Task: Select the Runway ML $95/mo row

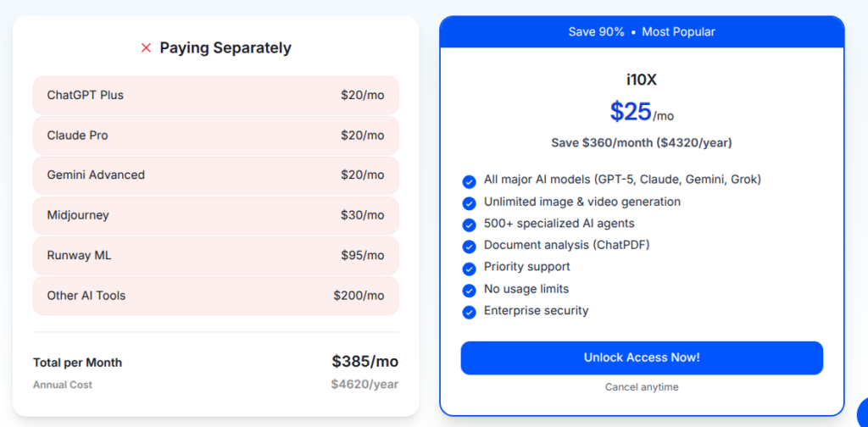Action: pos(215,255)
